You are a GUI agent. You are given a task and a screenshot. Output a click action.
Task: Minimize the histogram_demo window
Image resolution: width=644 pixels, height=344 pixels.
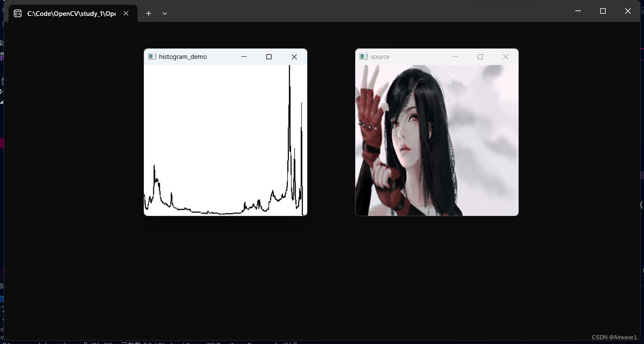coord(244,57)
